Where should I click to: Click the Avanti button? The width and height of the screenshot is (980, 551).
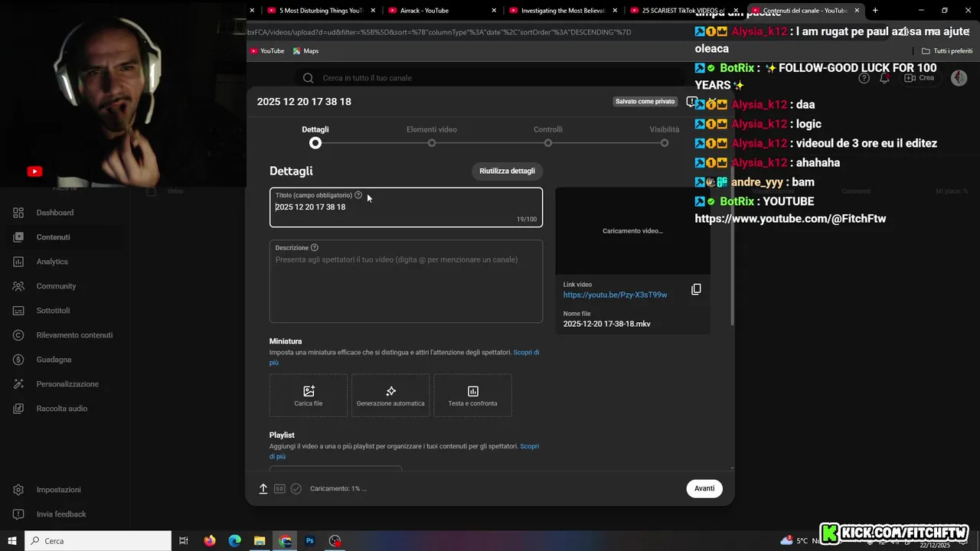click(704, 488)
